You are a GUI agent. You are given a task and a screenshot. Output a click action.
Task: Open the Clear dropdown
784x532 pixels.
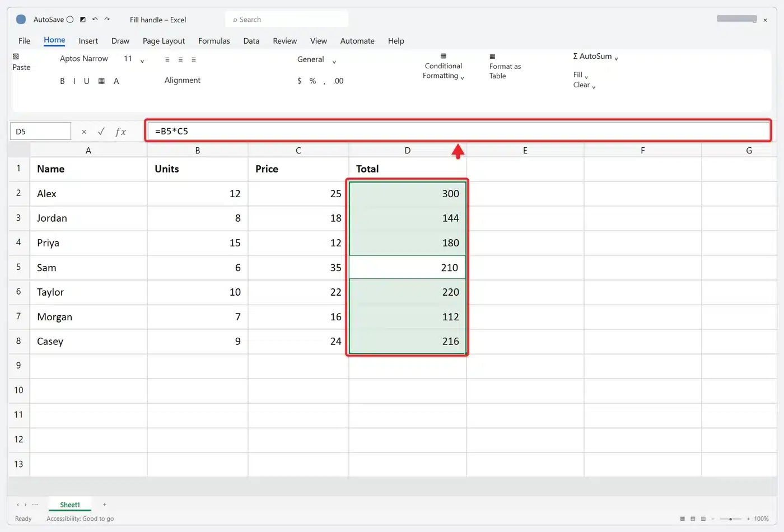[x=584, y=85]
